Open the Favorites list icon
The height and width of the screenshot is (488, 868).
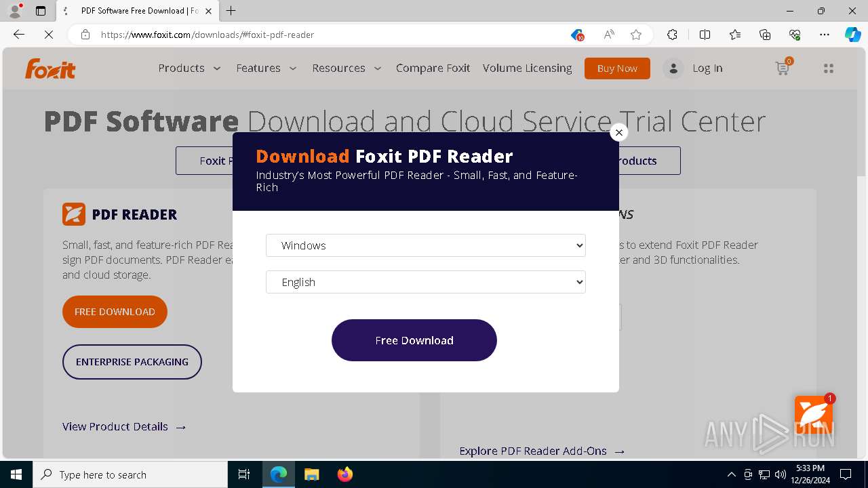735,35
